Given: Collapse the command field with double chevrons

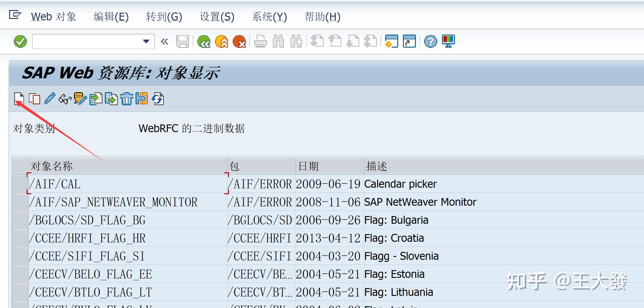Looking at the screenshot, I should [164, 41].
